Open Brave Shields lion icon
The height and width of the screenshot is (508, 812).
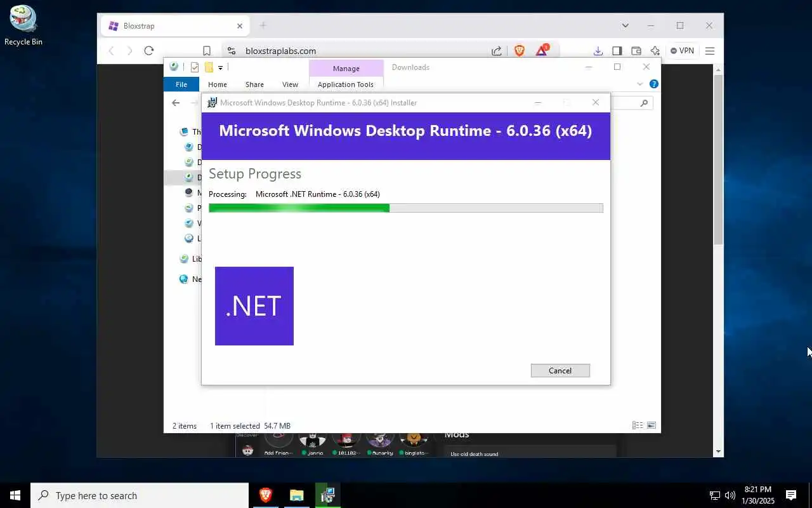pyautogui.click(x=520, y=51)
